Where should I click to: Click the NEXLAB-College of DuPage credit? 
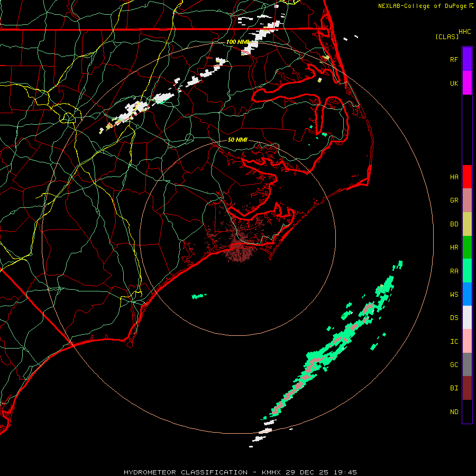425,6
